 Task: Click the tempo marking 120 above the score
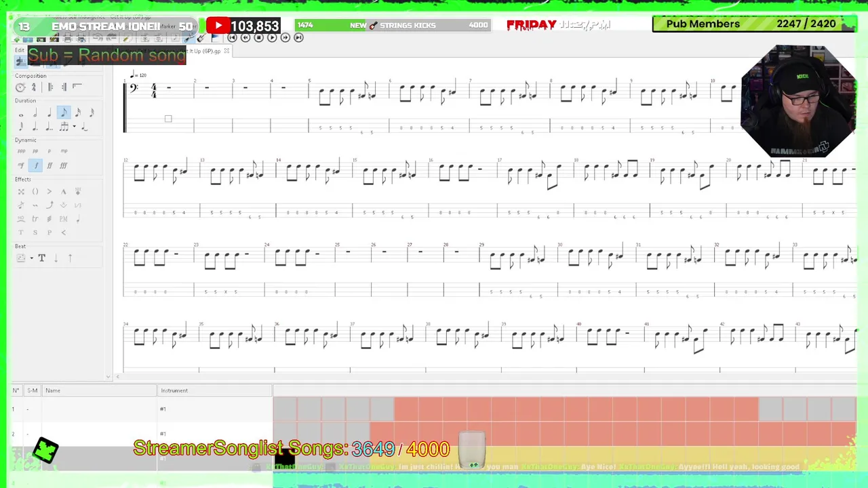[139, 75]
